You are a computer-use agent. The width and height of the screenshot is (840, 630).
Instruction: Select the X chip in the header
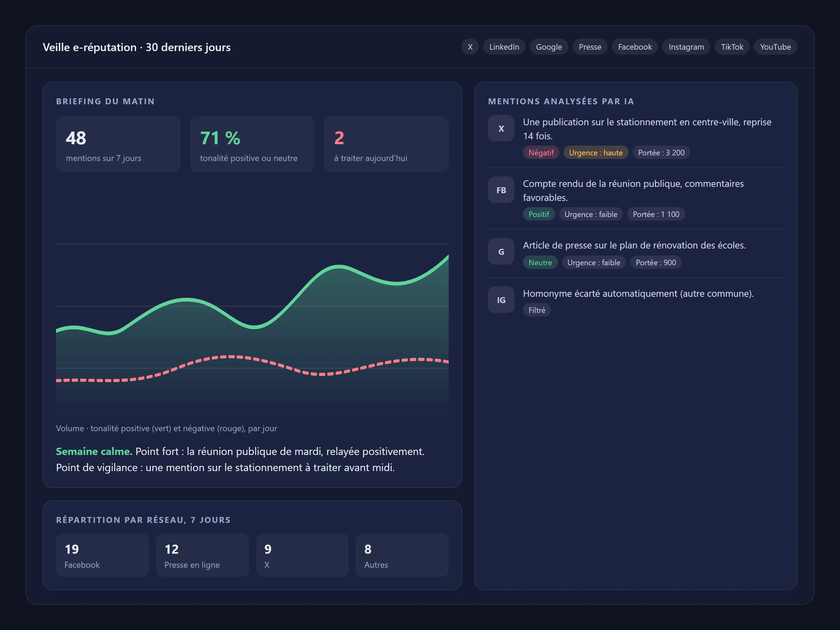470,47
